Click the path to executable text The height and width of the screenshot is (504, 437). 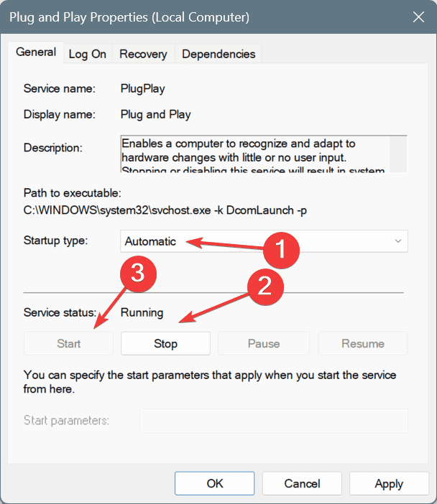[x=165, y=210]
